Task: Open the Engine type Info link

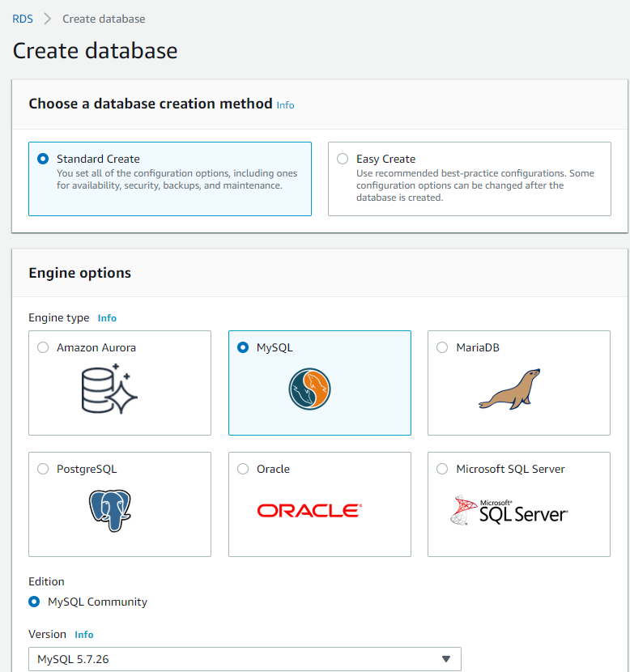Action: coord(107,317)
